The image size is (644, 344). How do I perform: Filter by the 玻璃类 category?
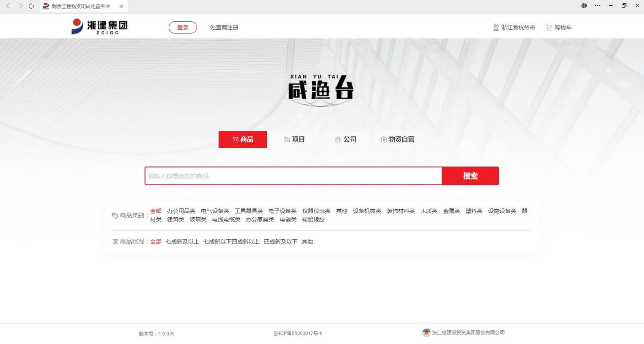coord(198,220)
